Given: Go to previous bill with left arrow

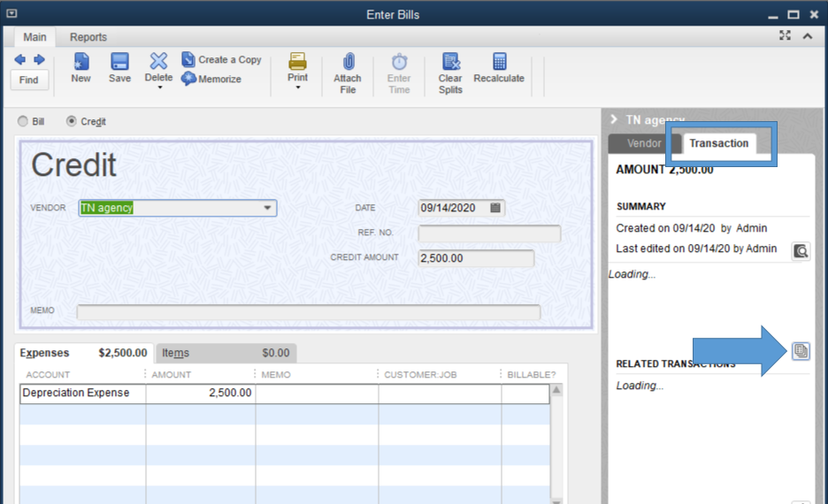Looking at the screenshot, I should click(20, 59).
